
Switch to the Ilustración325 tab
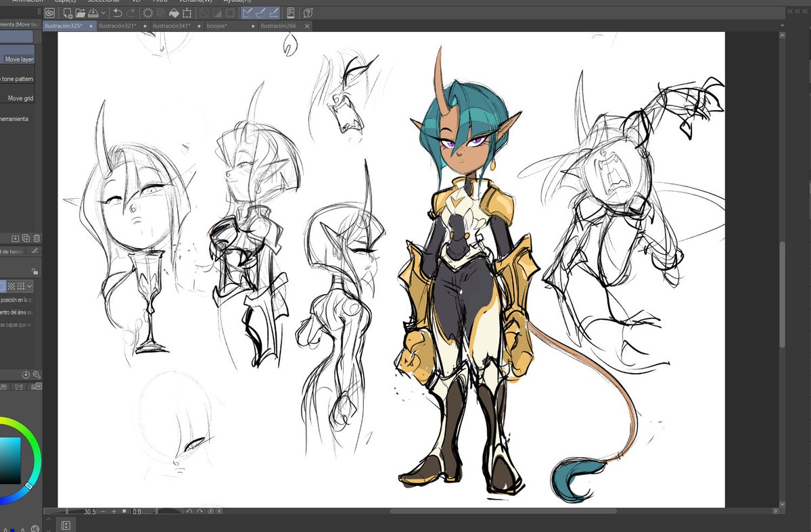click(69, 26)
